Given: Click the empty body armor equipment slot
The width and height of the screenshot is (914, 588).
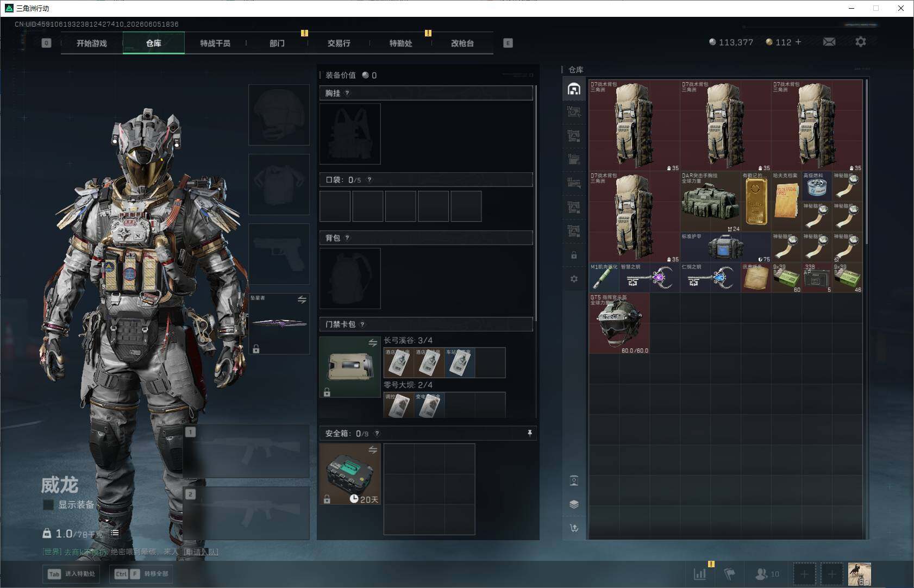Looking at the screenshot, I should pos(279,184).
